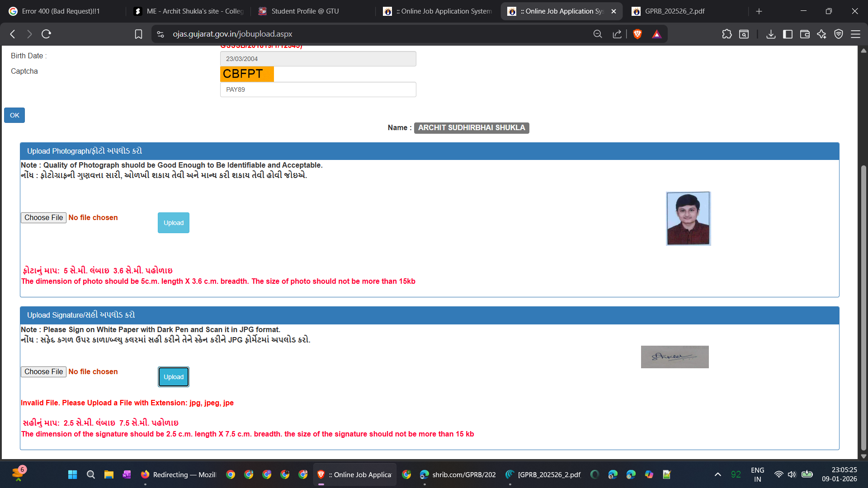Open Leo AI sparkle icon
This screenshot has width=868, height=488.
821,34
